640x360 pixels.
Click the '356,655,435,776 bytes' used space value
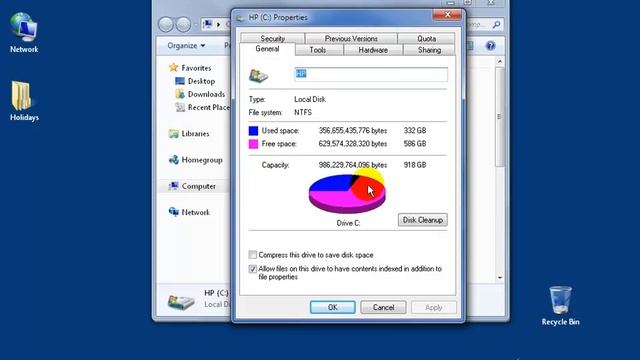click(353, 131)
